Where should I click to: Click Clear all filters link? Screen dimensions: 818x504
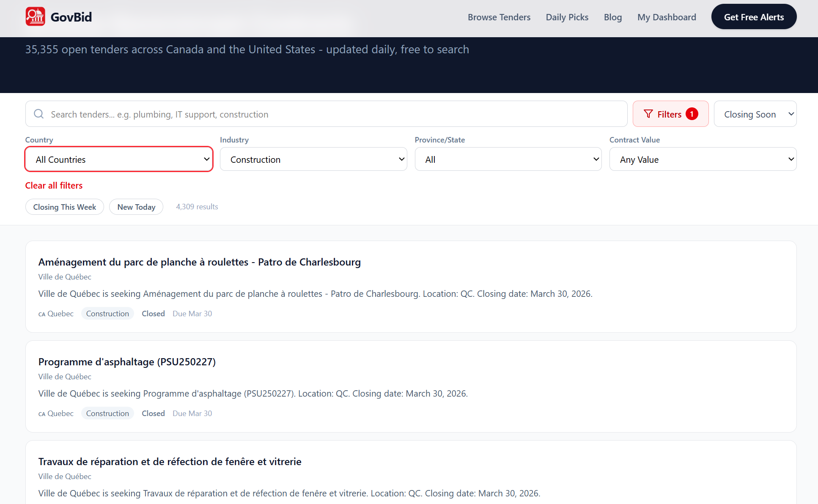point(54,186)
